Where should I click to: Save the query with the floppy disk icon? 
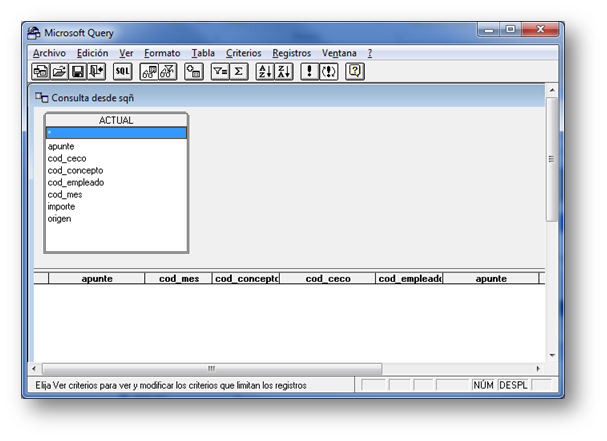(x=77, y=72)
